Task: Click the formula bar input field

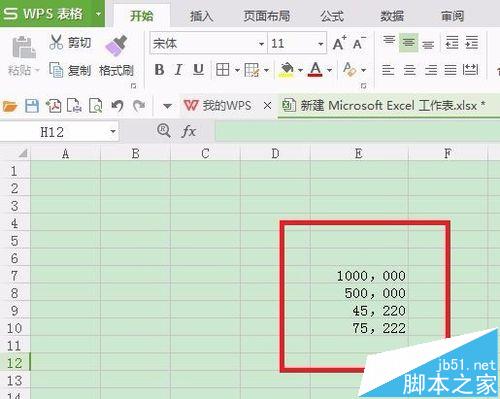Action: (x=357, y=131)
